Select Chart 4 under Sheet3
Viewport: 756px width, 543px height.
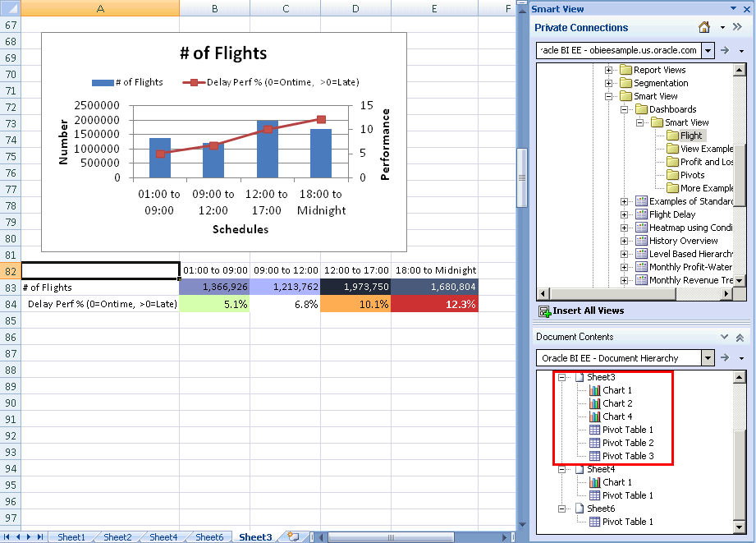617,416
